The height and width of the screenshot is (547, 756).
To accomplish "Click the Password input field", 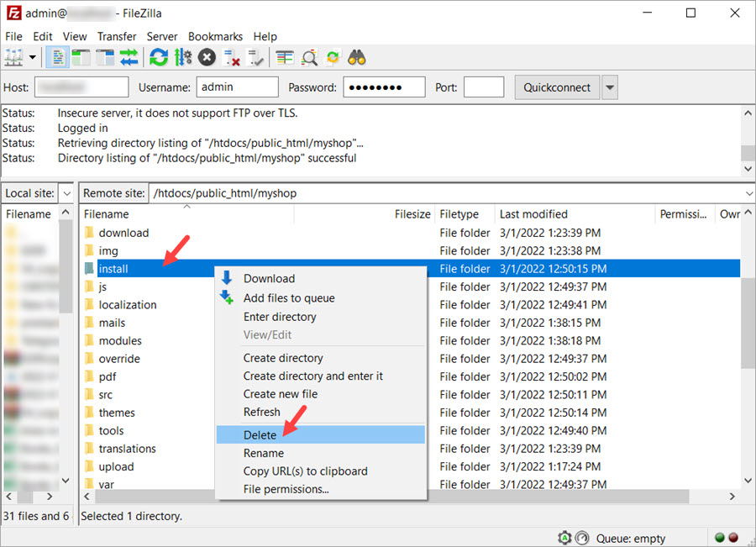I will [384, 87].
